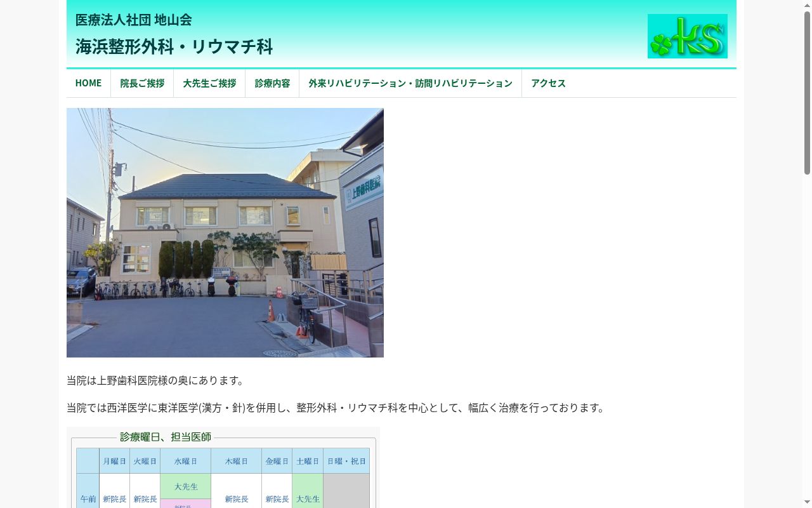This screenshot has width=812, height=508.
Task: Select the 診療内容 menu item
Action: click(x=272, y=83)
